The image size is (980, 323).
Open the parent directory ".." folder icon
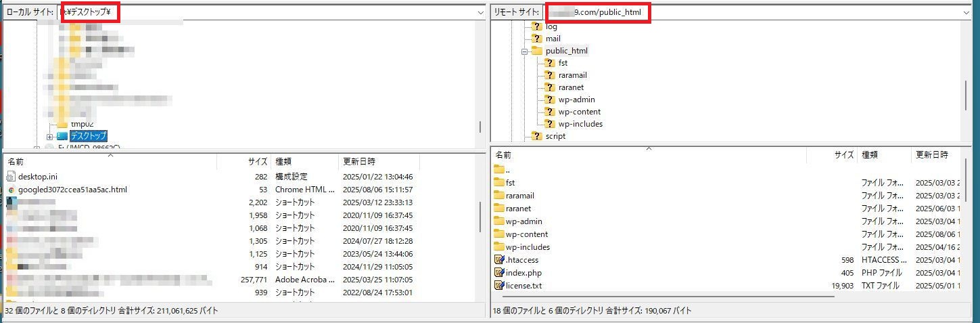click(x=500, y=169)
